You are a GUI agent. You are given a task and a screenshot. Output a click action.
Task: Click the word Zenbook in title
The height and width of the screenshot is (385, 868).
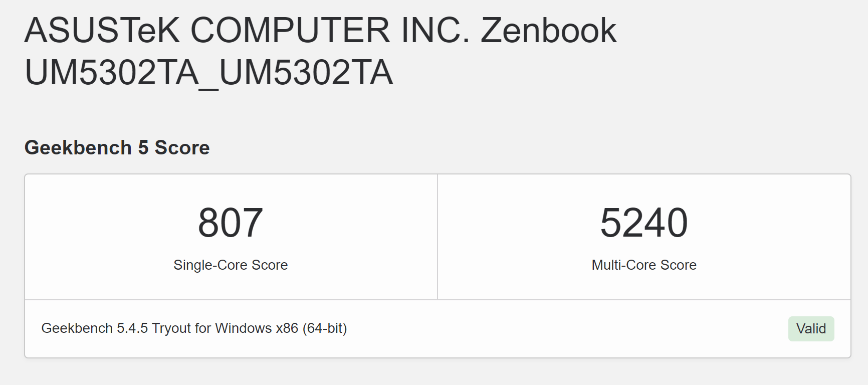click(548, 31)
